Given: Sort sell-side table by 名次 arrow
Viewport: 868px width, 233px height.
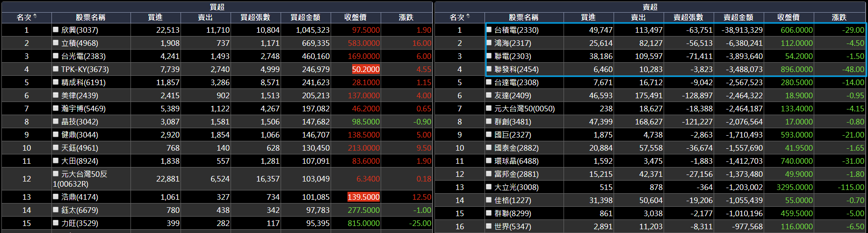Looking at the screenshot, I should pos(468,17).
